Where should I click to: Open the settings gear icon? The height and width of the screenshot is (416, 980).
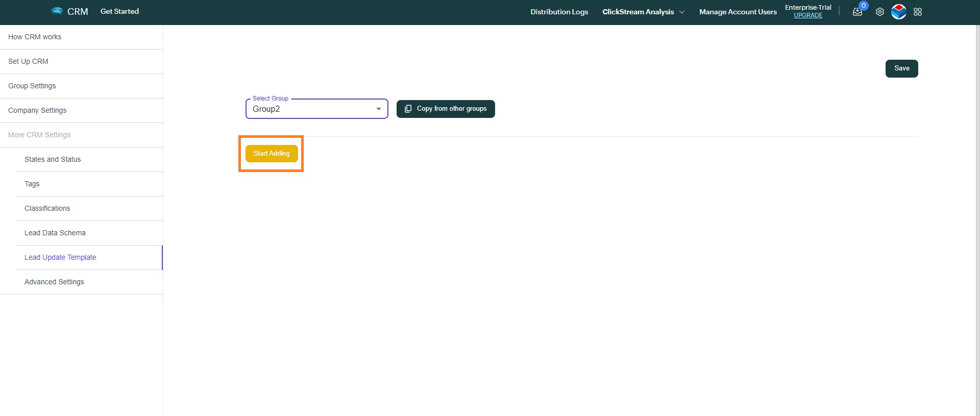coord(880,12)
